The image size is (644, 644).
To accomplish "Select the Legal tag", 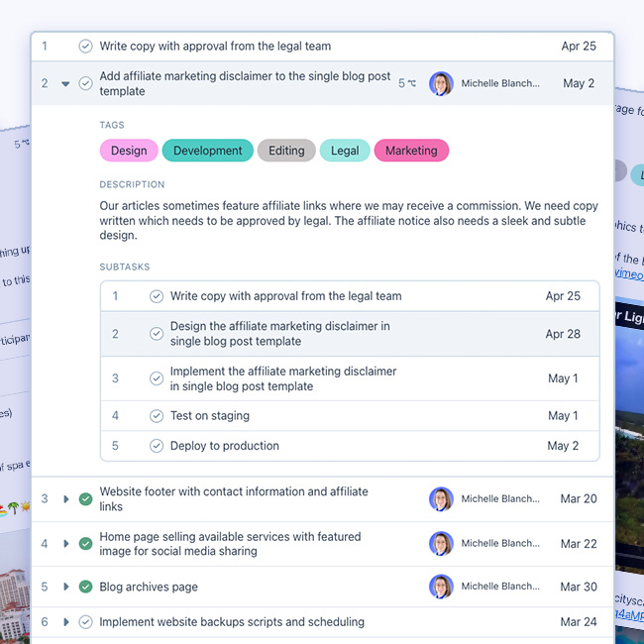I will point(345,151).
